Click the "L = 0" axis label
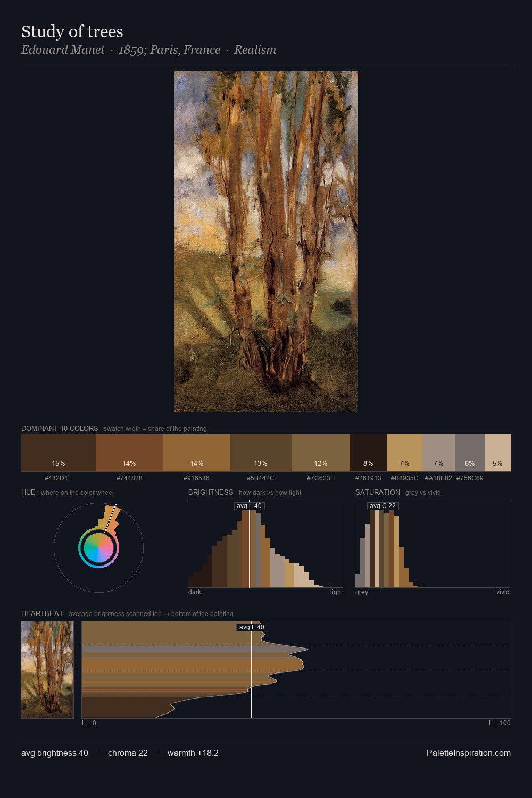 pyautogui.click(x=89, y=723)
